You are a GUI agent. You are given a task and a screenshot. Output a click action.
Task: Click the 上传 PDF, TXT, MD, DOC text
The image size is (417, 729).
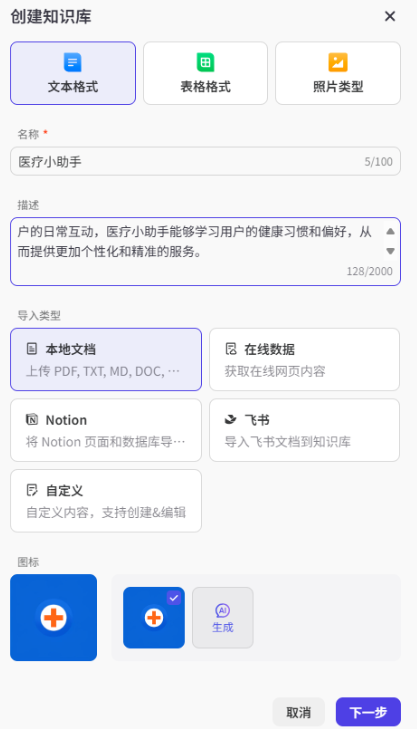pos(103,371)
